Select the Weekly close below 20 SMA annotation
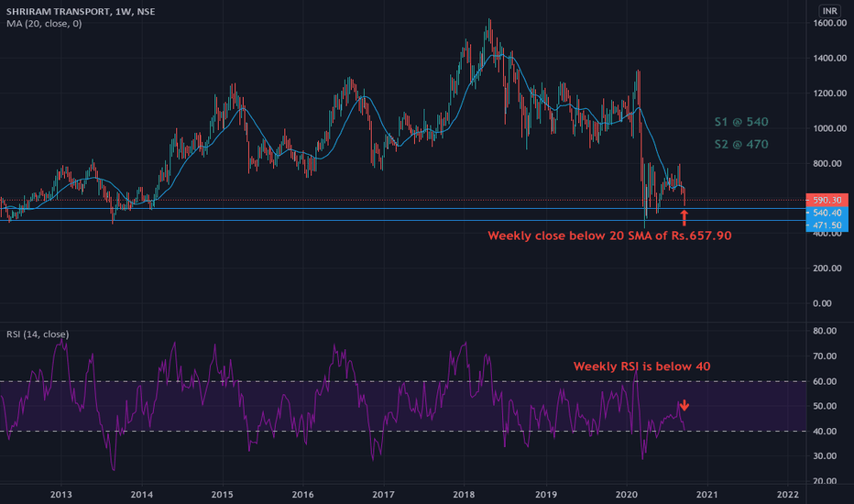This screenshot has height=504, width=854. coord(609,236)
